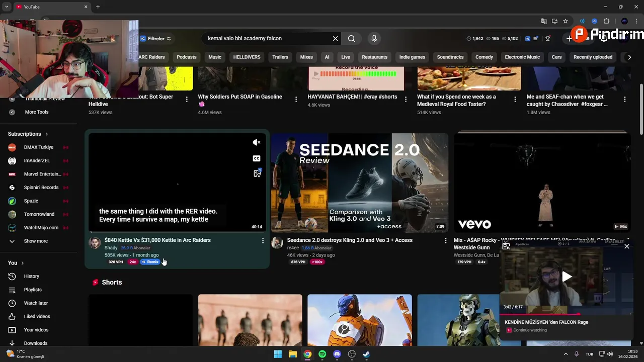Expand miniplayer with the pop-out icon
The height and width of the screenshot is (362, 644).
point(506,246)
